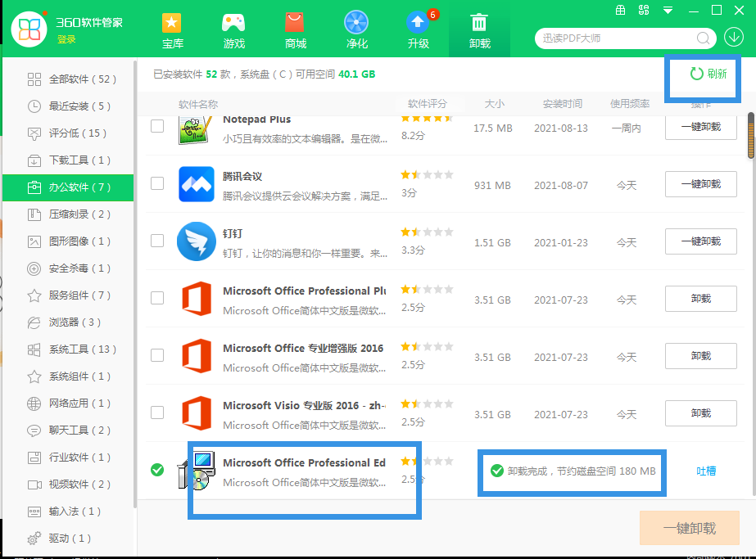Image resolution: width=756 pixels, height=559 pixels.
Task: Open the 商城 tab
Action: 295,31
